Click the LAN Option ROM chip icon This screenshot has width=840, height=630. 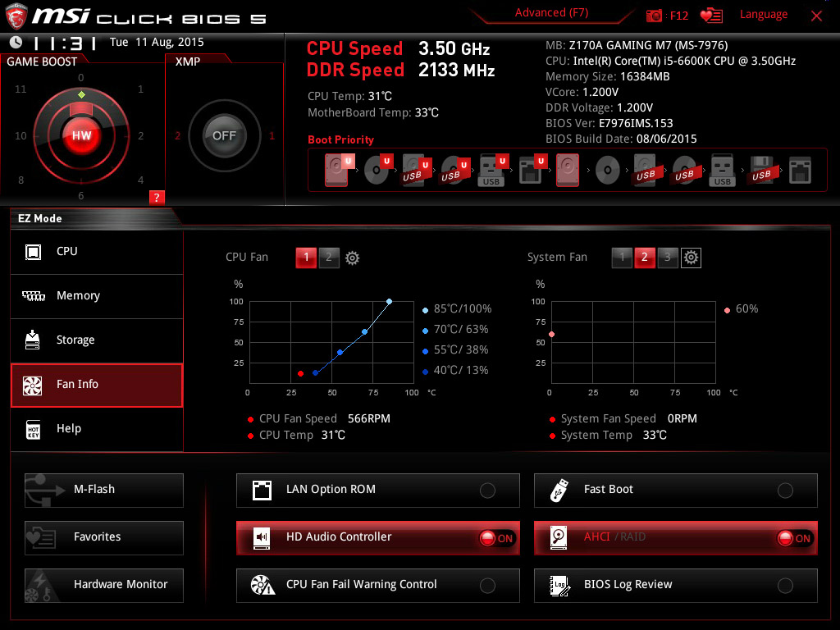262,491
